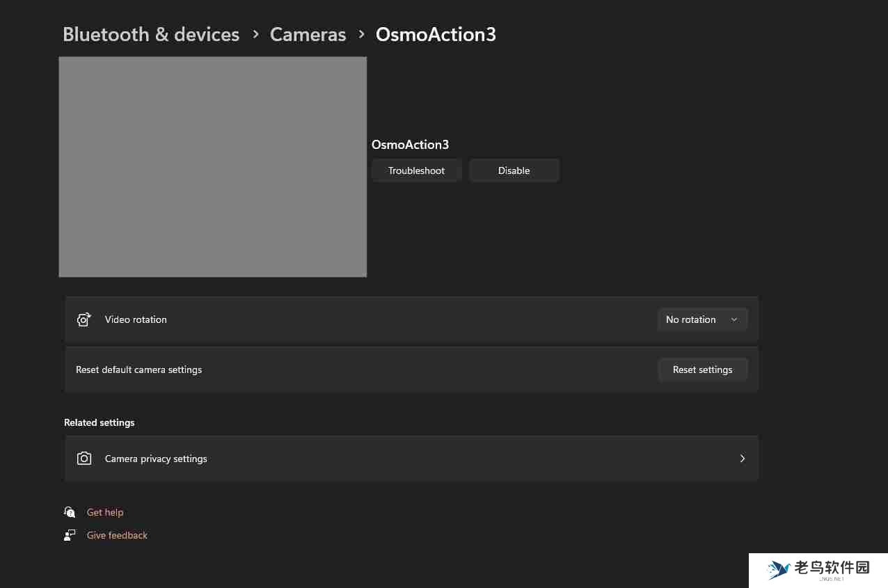This screenshot has width=888, height=588.
Task: Open the No rotation dropdown
Action: point(701,319)
